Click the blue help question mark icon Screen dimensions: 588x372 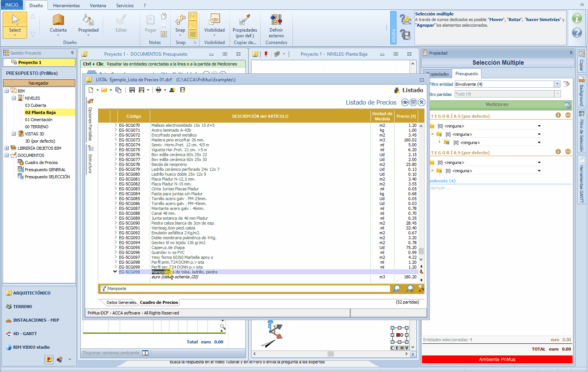[577, 33]
